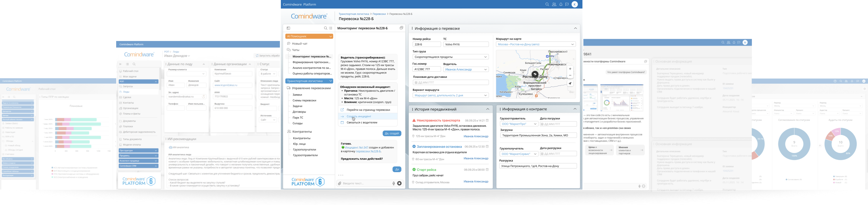Collapse the История передвижений panel

488,109
